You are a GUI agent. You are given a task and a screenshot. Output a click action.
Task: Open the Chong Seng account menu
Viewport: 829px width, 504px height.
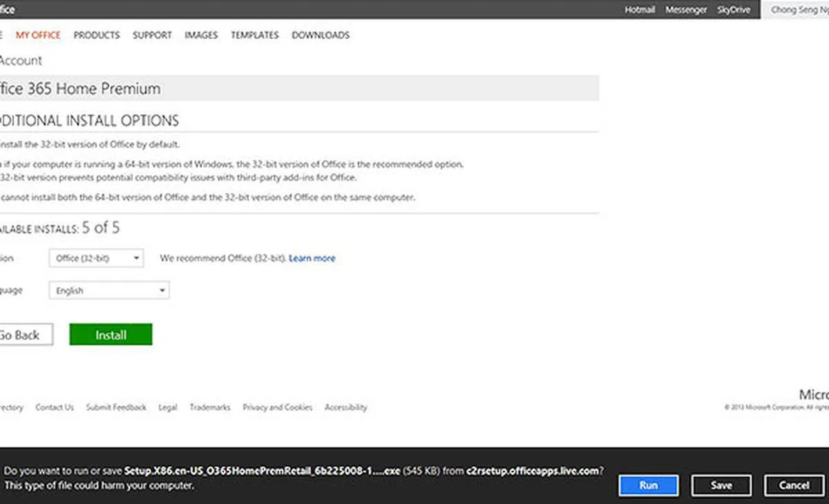tap(798, 10)
